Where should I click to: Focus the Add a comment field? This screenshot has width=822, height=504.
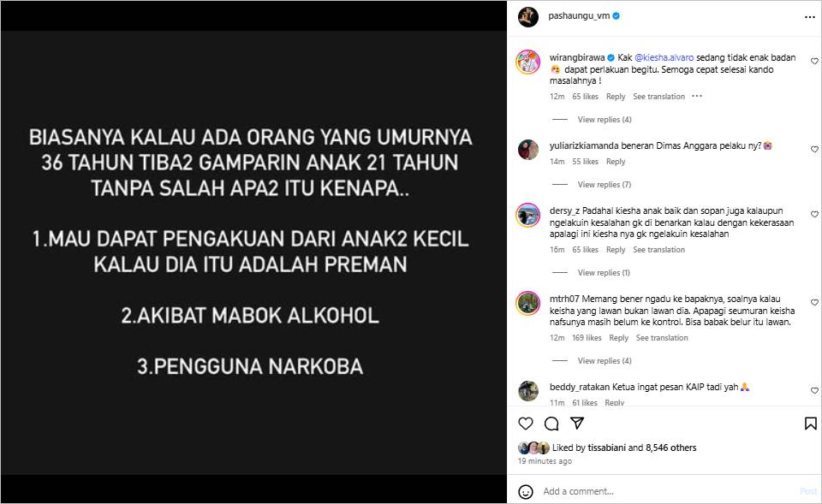pyautogui.click(x=666, y=491)
